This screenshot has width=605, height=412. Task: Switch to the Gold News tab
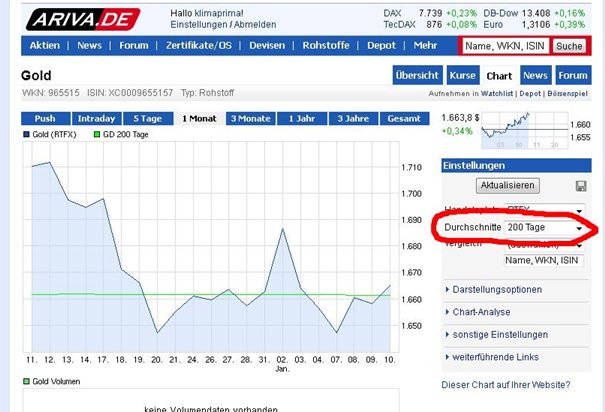pos(535,75)
